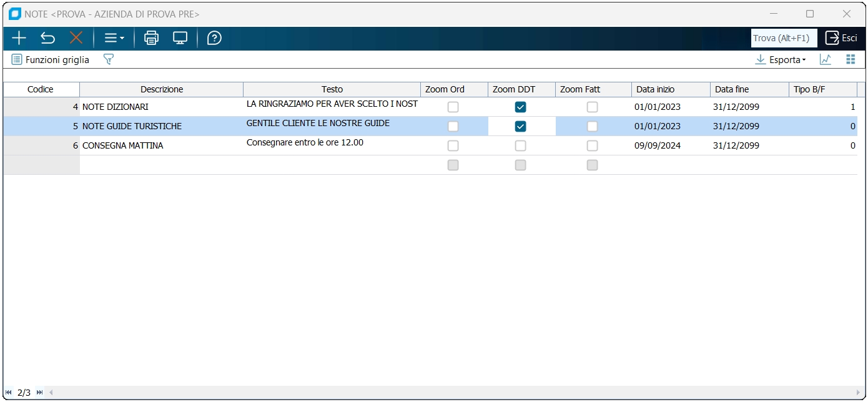
Task: Exit the window with Esci button
Action: click(x=841, y=38)
